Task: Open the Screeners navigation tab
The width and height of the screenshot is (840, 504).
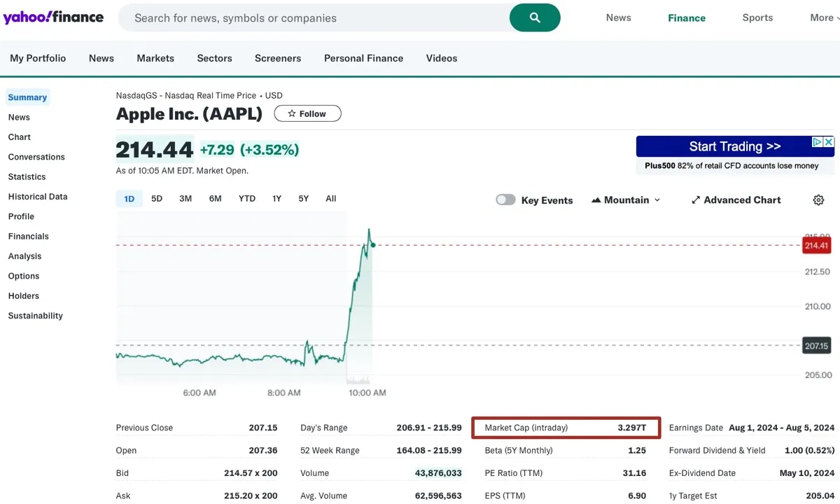Action: [x=278, y=58]
